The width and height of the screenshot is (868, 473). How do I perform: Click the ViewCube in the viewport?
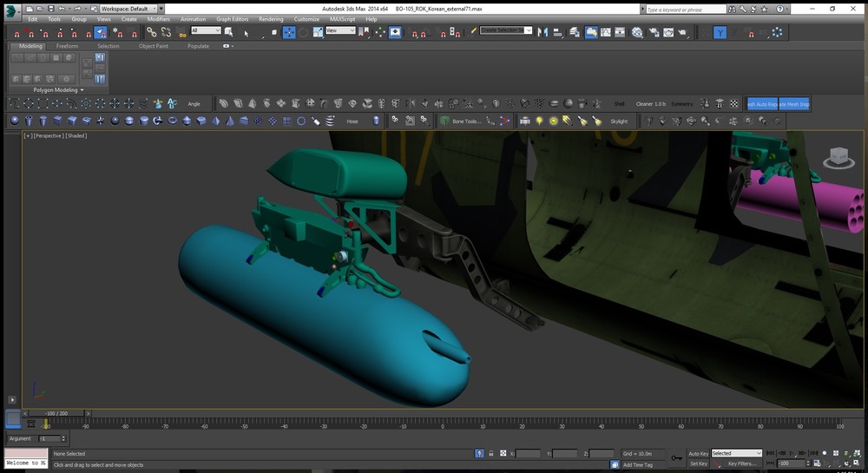tap(838, 157)
